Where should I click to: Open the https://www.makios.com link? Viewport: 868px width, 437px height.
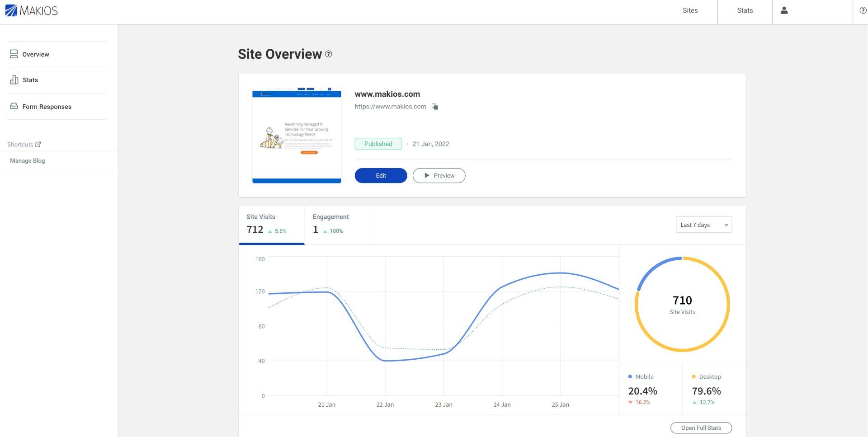click(x=390, y=107)
